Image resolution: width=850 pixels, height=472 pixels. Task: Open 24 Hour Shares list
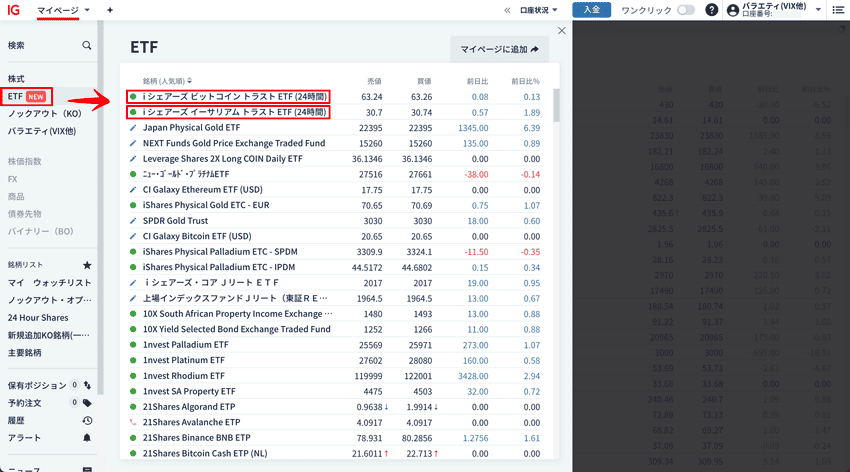coord(38,318)
